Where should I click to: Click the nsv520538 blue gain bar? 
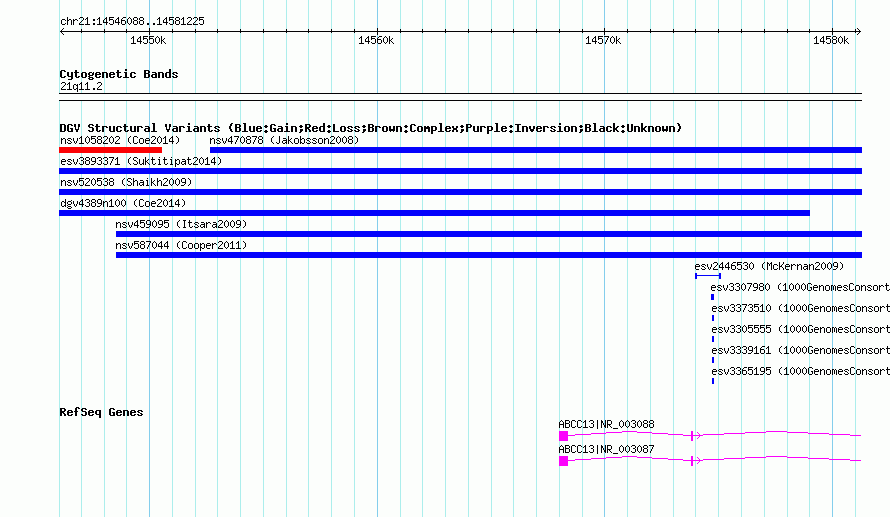(x=460, y=192)
